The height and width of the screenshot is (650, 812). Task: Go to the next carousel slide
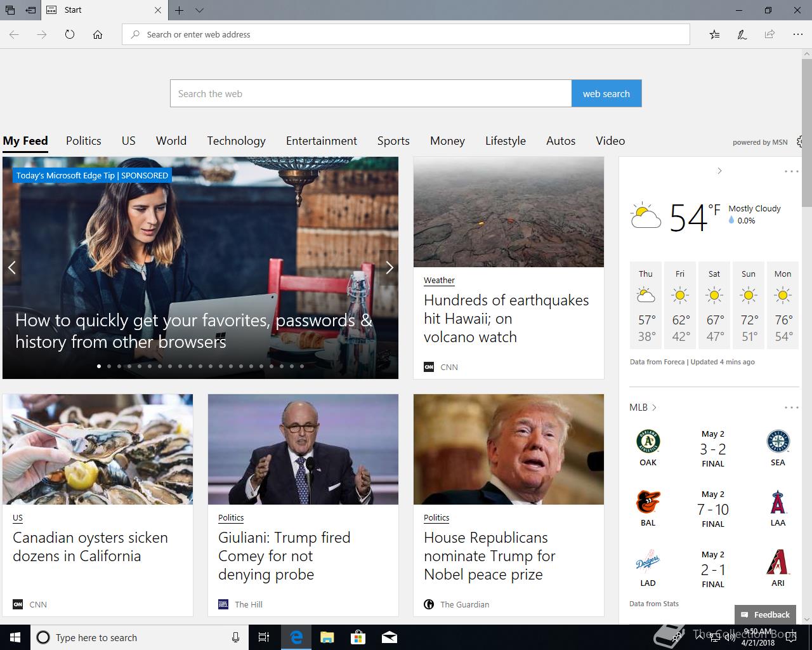(390, 268)
